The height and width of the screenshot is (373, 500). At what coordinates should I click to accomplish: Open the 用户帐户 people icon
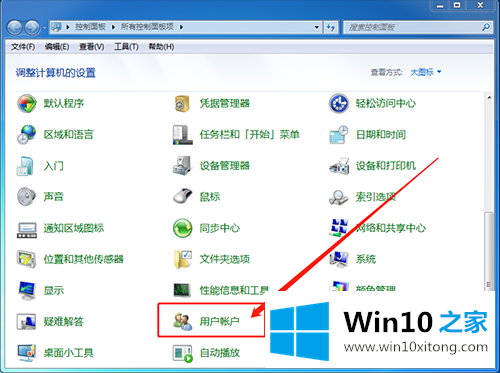tap(182, 321)
